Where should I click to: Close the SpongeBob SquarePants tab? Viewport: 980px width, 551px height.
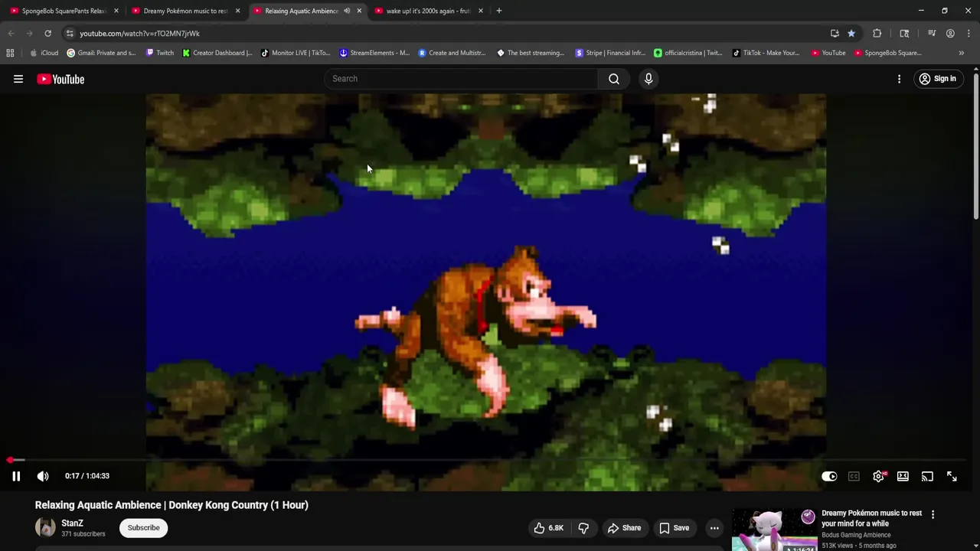[x=116, y=11]
